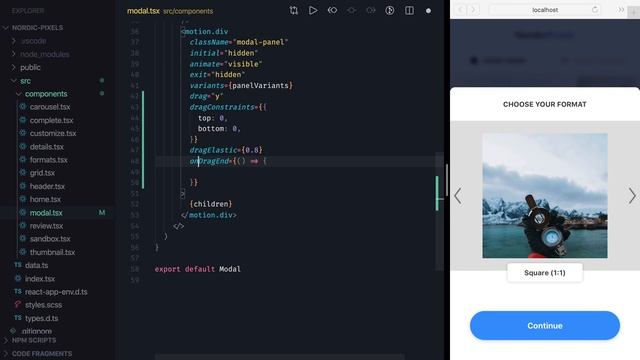Open react-app-env.d.ts in the explorer
Viewport: 640px width, 360px height.
click(56, 292)
